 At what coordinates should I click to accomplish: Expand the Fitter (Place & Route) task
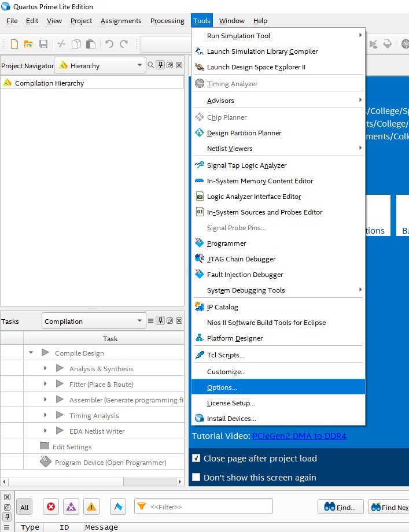(x=45, y=384)
